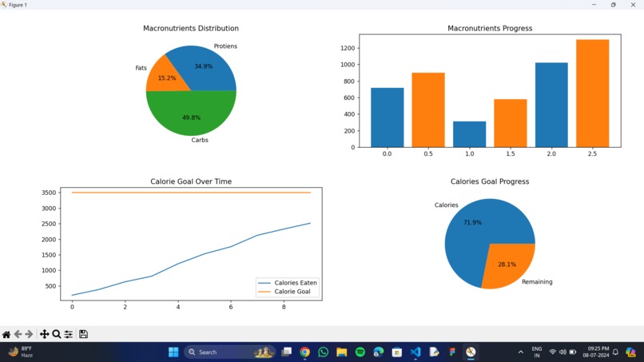Open the Windows Start menu

point(173,352)
